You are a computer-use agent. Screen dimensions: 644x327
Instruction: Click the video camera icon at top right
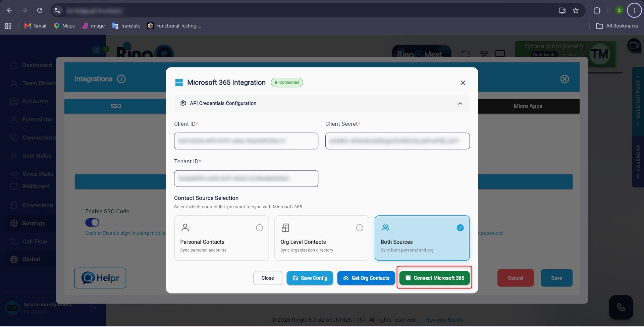pyautogui.click(x=634, y=45)
